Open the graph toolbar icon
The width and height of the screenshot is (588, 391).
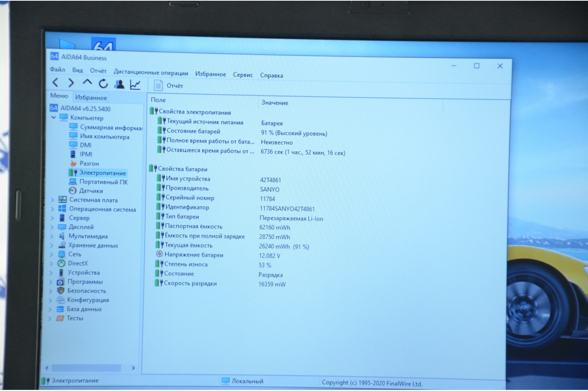(x=135, y=85)
